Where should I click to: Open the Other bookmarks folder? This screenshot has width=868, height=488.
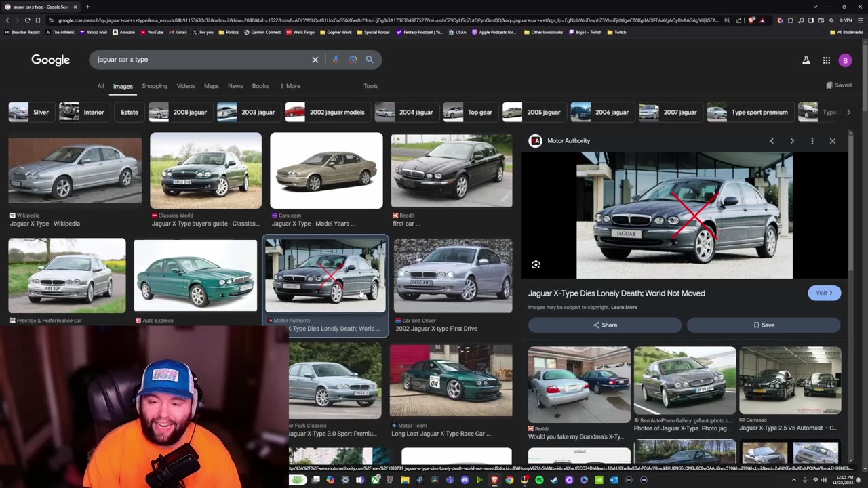[x=543, y=32]
